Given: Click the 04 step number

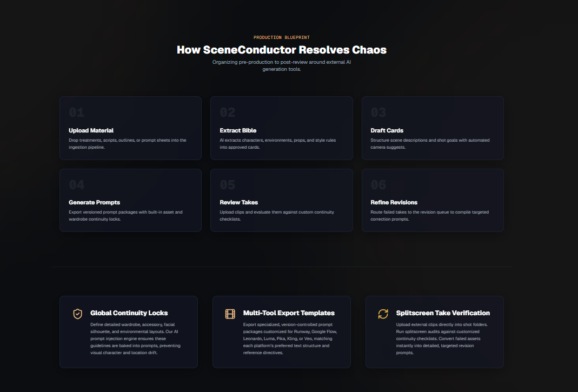Looking at the screenshot, I should click(x=77, y=185).
